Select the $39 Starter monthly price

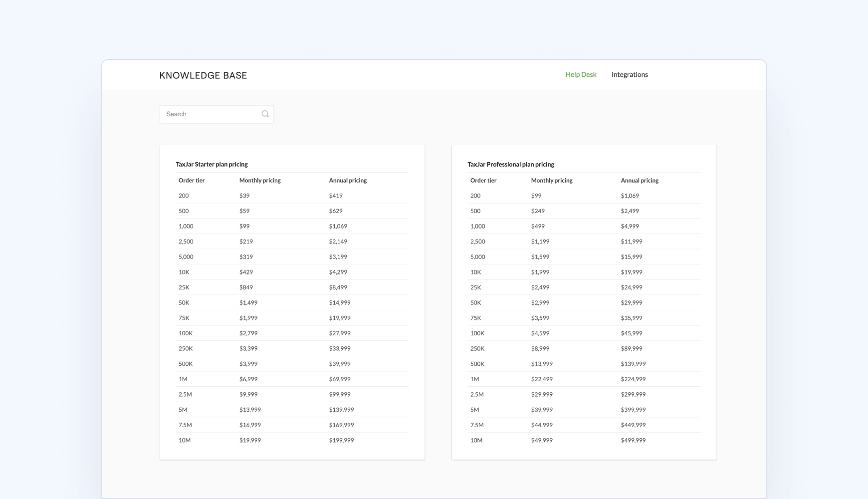[244, 196]
